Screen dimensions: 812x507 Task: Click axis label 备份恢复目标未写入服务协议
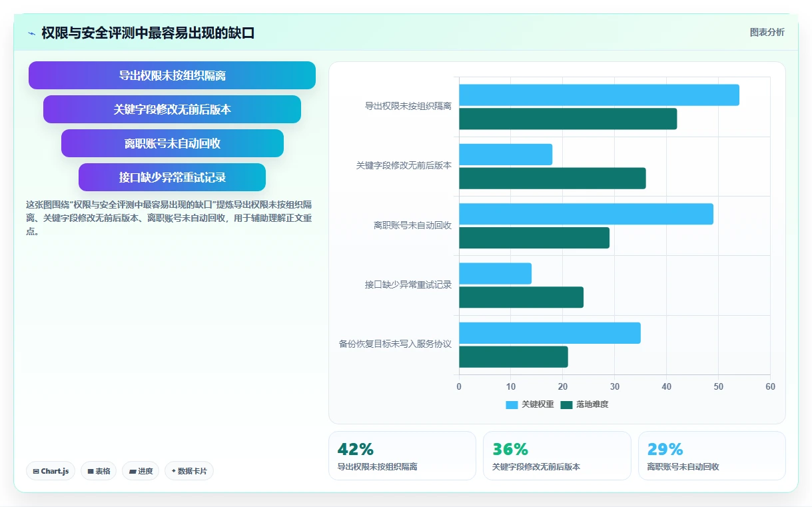395,344
